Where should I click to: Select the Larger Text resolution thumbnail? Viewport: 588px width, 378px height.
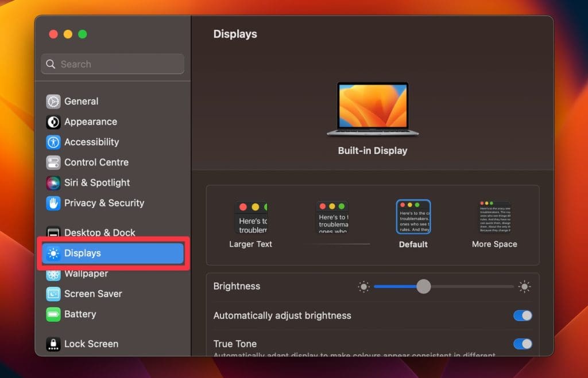[251, 217]
